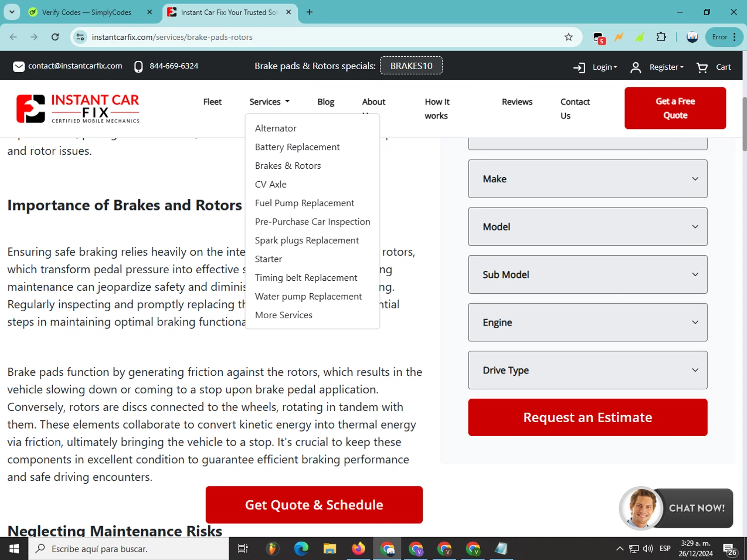Viewport: 747px width, 560px height.
Task: Click the contact email envelope icon
Action: [x=18, y=66]
